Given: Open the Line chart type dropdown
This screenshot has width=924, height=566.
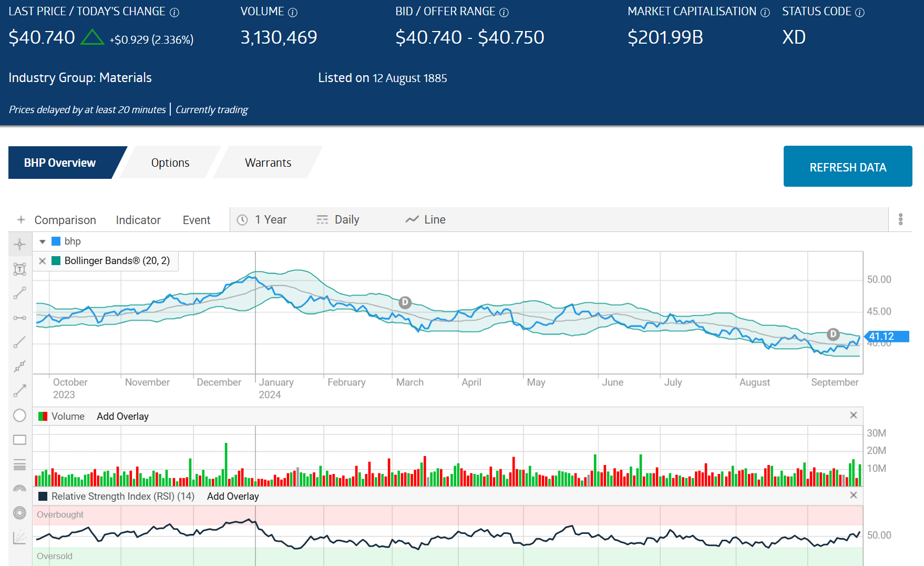Looking at the screenshot, I should tap(426, 219).
